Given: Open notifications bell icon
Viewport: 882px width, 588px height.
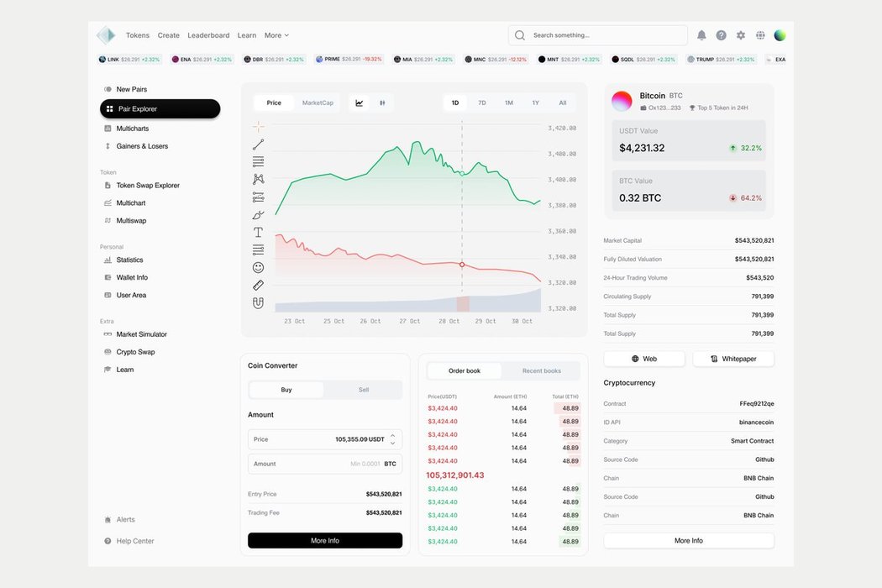Looking at the screenshot, I should 701,35.
